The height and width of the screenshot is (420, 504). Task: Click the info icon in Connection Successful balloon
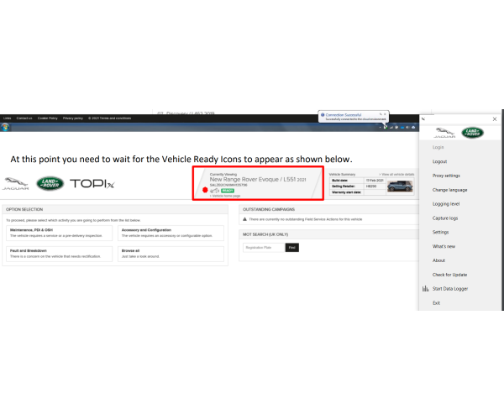(323, 115)
